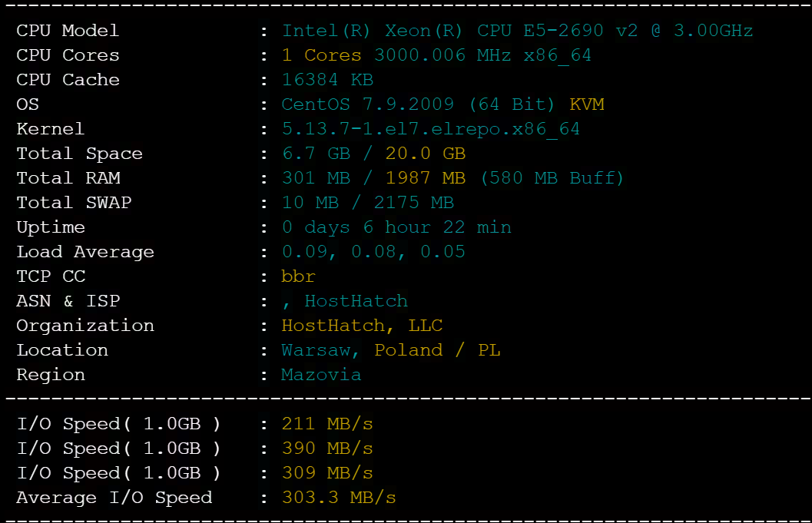Click the 303.3 MB/s average speed
The width and height of the screenshot is (812, 523).
pos(339,498)
